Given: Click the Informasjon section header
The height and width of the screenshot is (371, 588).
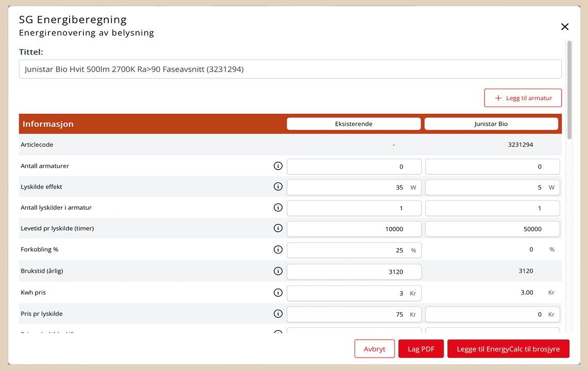Looking at the screenshot, I should (48, 124).
